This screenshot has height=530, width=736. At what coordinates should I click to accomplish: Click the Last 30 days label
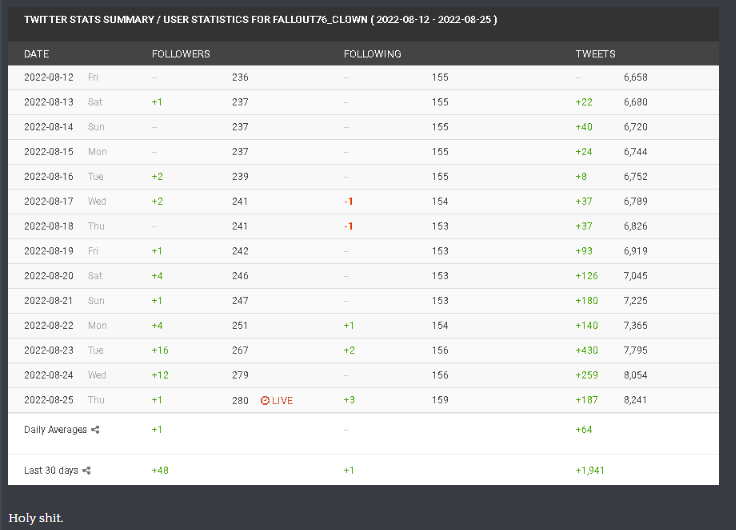click(51, 470)
